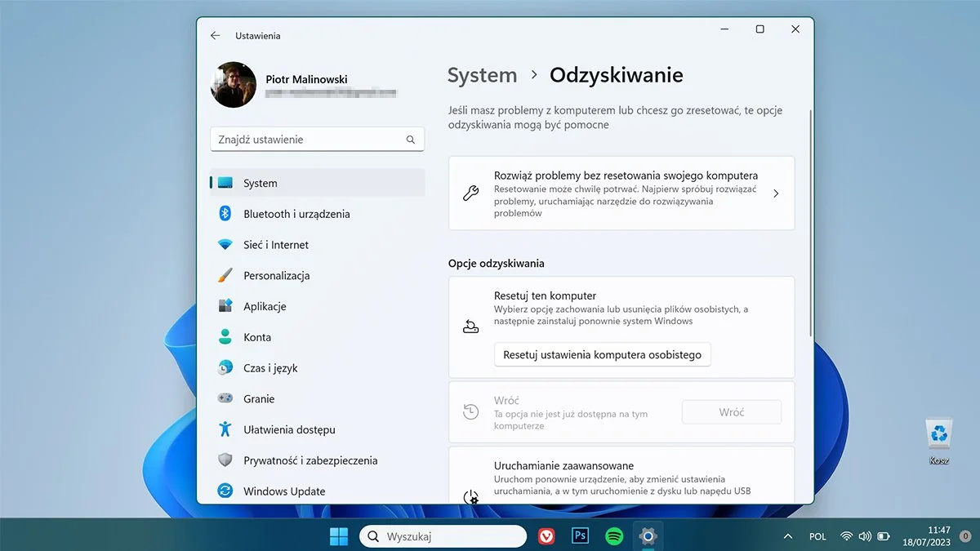Open Bluetooth i urządzenia settings
The height and width of the screenshot is (551, 980).
coord(296,214)
